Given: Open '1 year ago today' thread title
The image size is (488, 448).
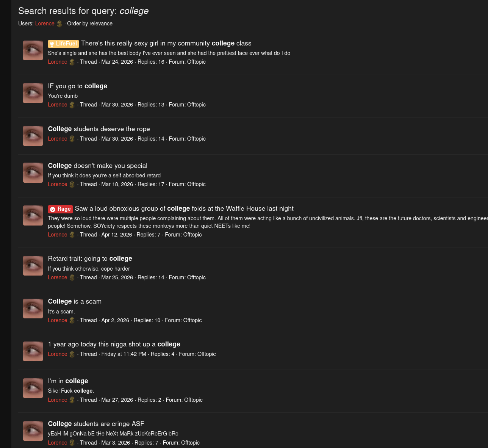Looking at the screenshot, I should [114, 344].
